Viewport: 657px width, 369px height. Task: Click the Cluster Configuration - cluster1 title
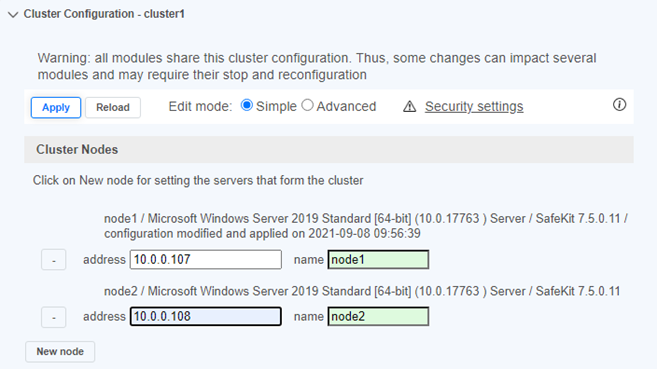tap(104, 14)
